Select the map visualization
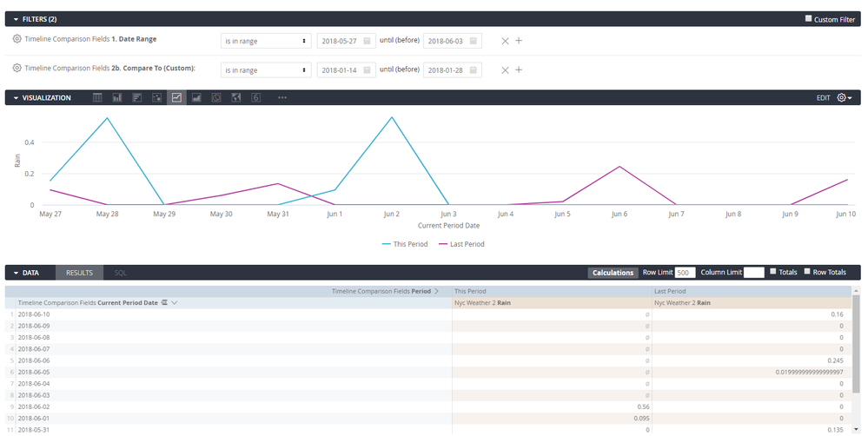This screenshot has width=868, height=436. tap(236, 97)
